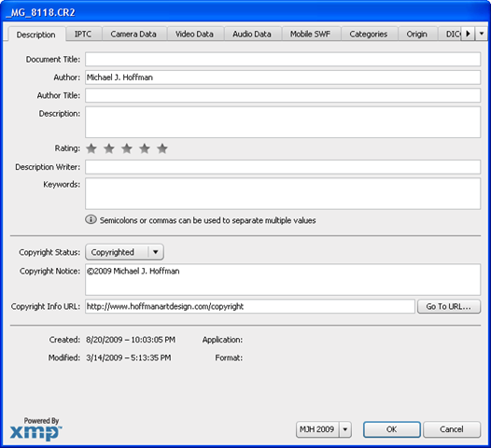Open the Camera Data tab

[x=133, y=34]
